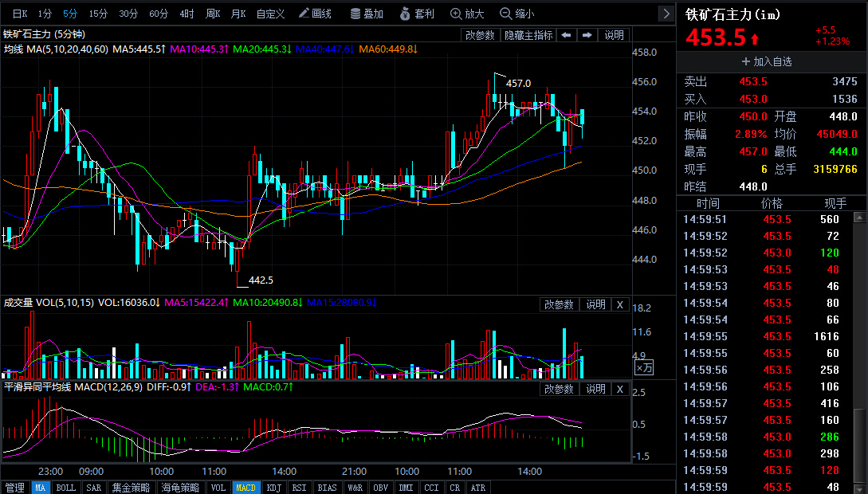This screenshot has width=868, height=494.
Task: Select DMI indicator tab
Action: click(407, 488)
